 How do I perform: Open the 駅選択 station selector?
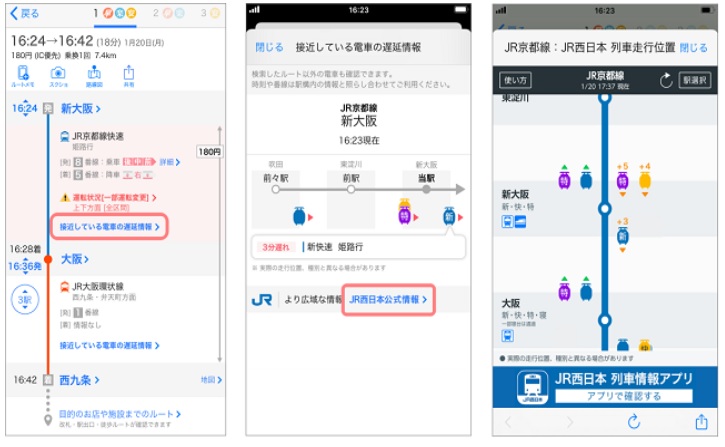[694, 80]
